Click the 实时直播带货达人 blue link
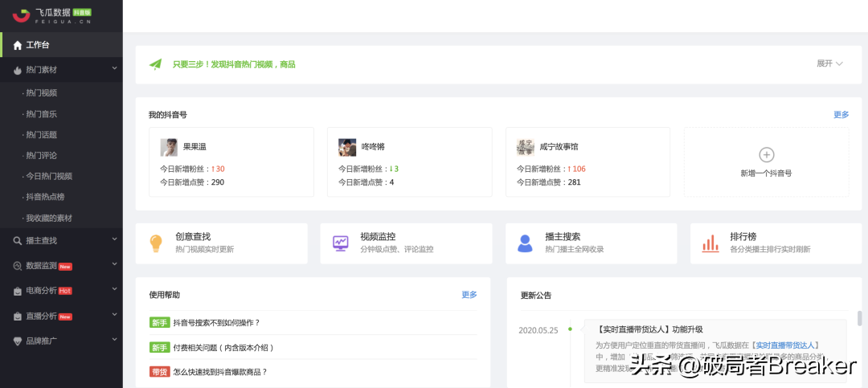 click(x=785, y=345)
